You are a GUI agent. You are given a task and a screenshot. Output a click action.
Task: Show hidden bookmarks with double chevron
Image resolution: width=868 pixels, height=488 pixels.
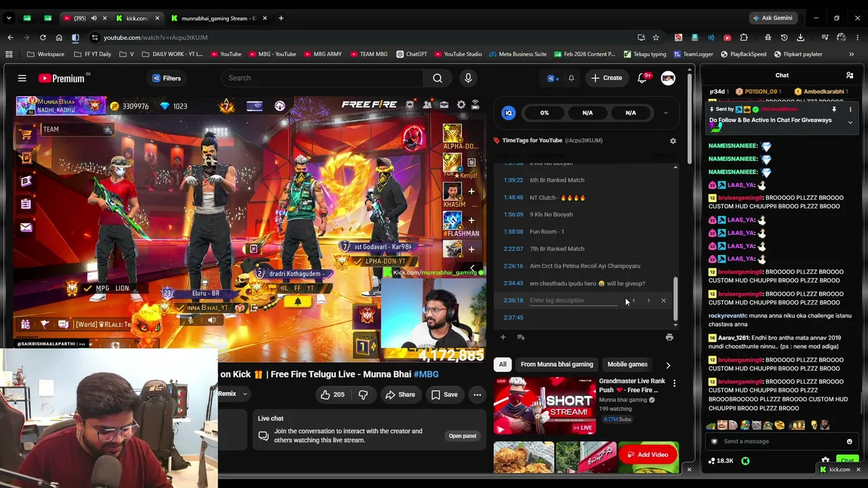[852, 54]
